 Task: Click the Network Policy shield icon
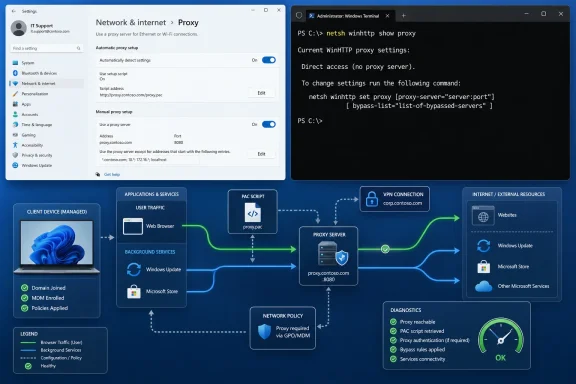point(264,331)
